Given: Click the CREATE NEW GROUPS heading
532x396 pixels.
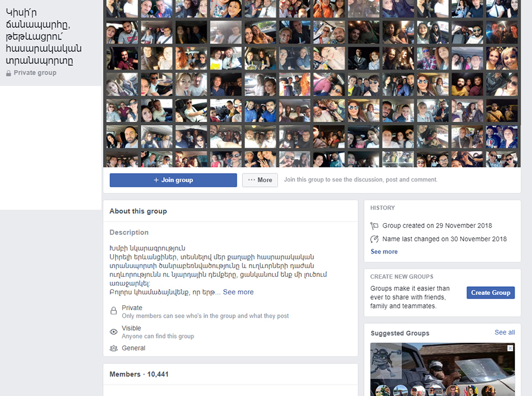Looking at the screenshot, I should pyautogui.click(x=402, y=277).
